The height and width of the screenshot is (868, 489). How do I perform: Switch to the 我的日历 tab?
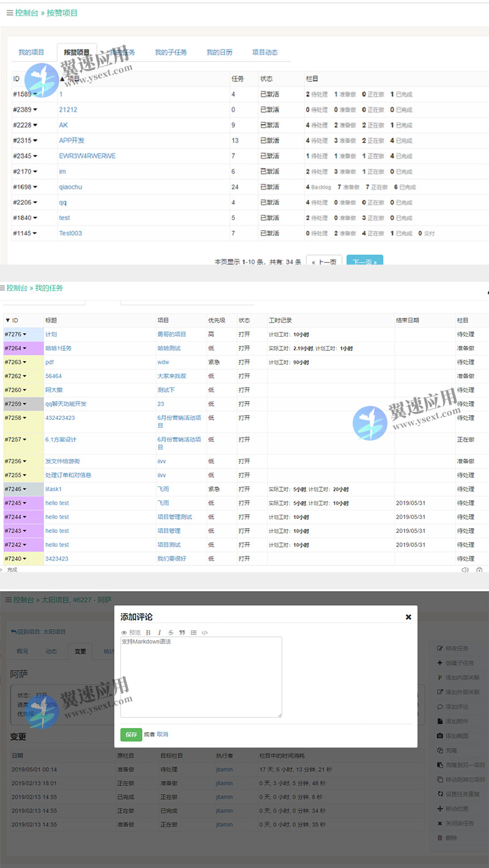219,53
